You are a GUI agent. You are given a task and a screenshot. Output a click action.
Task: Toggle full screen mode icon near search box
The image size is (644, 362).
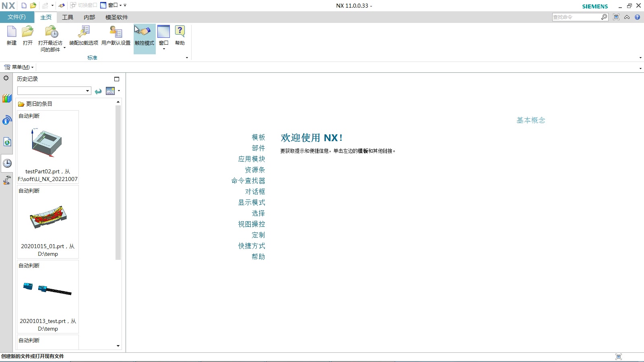click(x=616, y=17)
